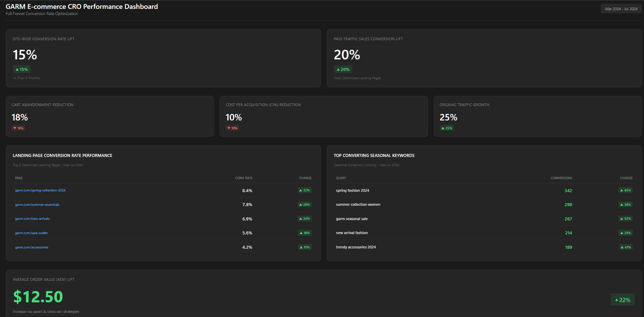The image size is (644, 317).
Task: Select the 'new arrival fashion' query row
Action: [484, 233]
